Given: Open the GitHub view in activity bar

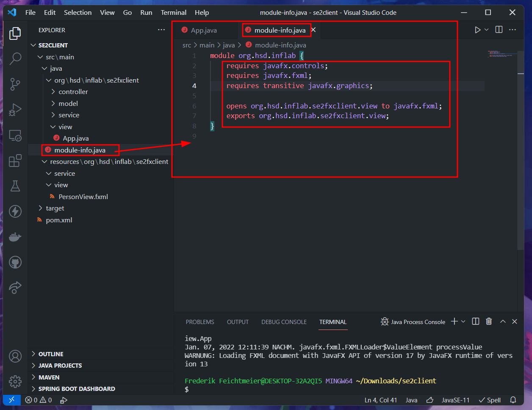Looking at the screenshot, I should pyautogui.click(x=15, y=262).
